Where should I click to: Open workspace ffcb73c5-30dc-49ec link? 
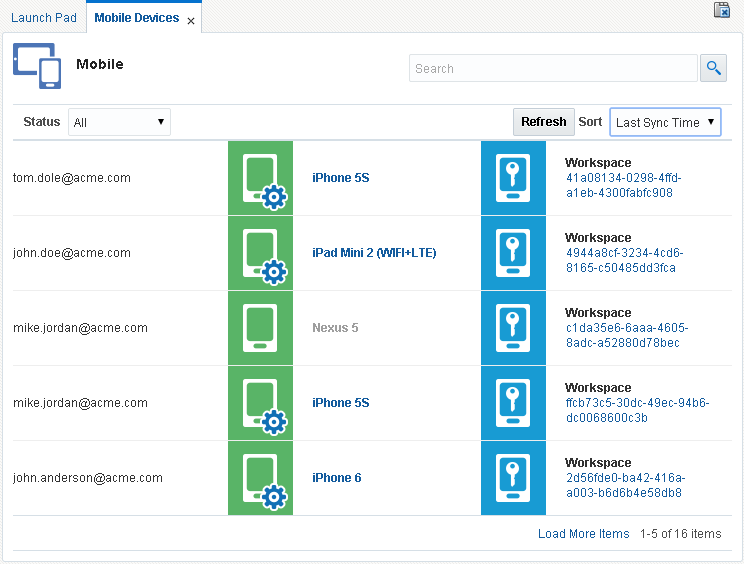pos(637,410)
